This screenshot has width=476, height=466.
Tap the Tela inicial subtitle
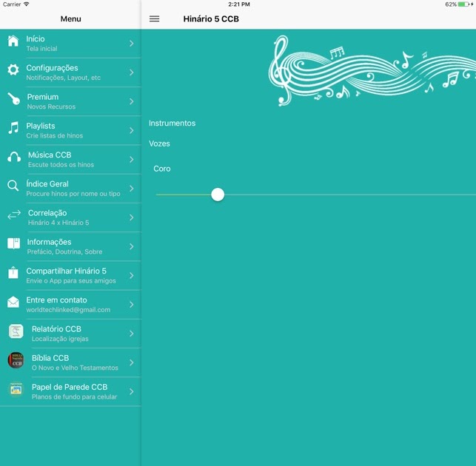click(41, 49)
